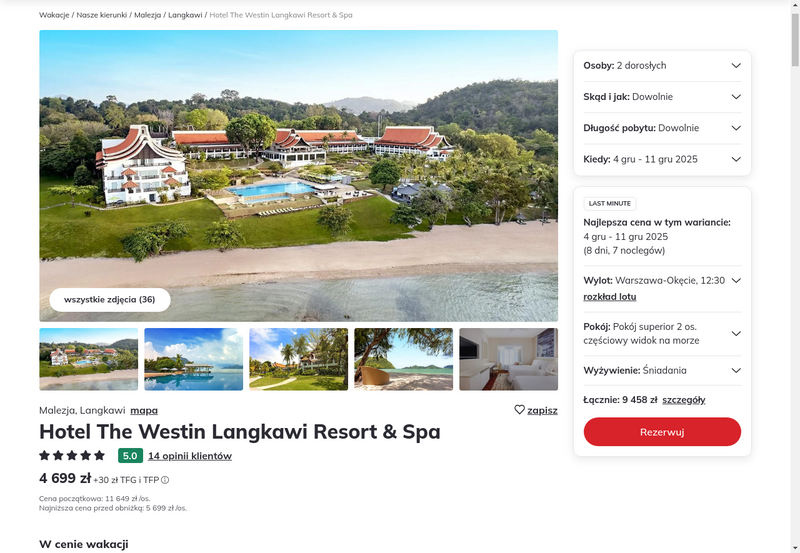Select the beach lounger thumbnail
Screen dimensions: 800x553
point(404,359)
